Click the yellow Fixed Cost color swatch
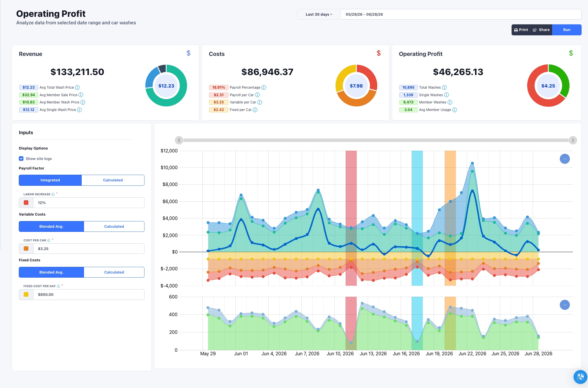The image size is (588, 388). click(26, 294)
